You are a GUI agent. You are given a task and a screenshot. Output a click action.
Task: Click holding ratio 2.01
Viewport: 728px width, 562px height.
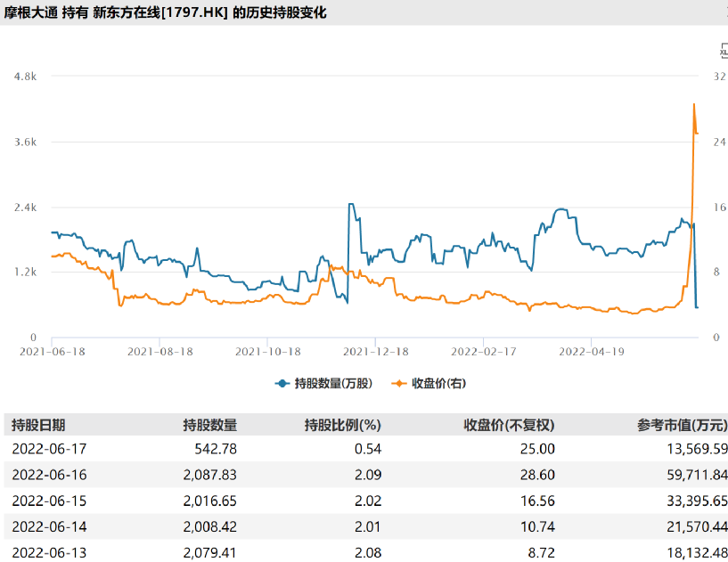tap(368, 526)
